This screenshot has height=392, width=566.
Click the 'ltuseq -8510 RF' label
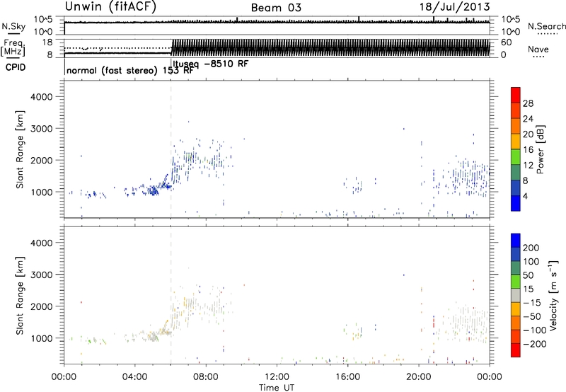211,64
